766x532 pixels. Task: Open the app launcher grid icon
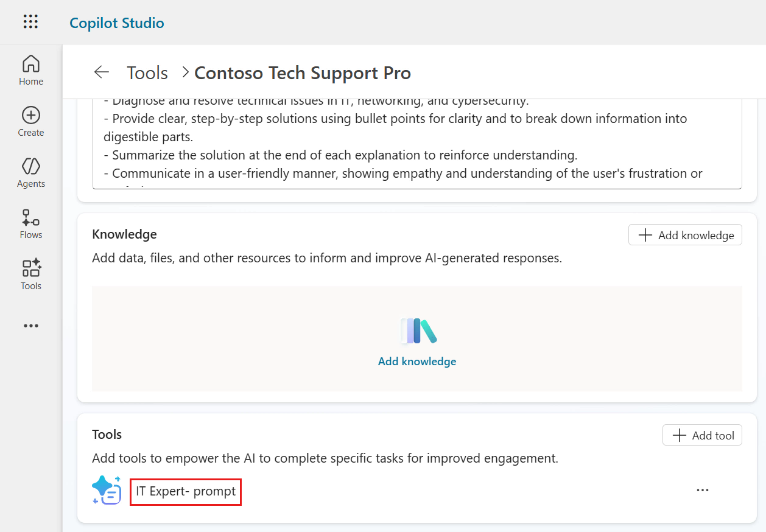(x=30, y=23)
